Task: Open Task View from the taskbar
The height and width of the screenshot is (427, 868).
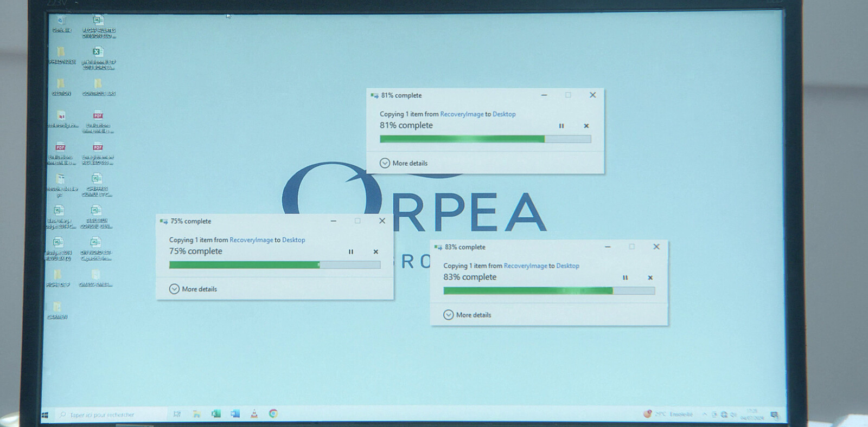Action: [177, 414]
